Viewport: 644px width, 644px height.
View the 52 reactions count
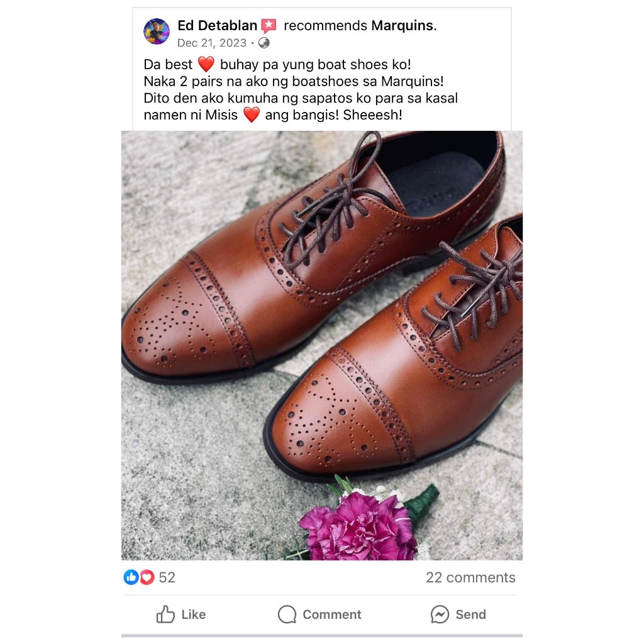[167, 577]
